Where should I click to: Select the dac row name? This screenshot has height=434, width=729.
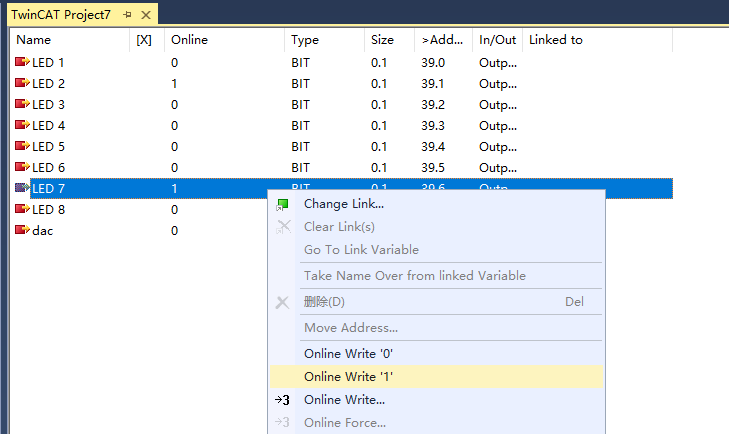tap(42, 230)
